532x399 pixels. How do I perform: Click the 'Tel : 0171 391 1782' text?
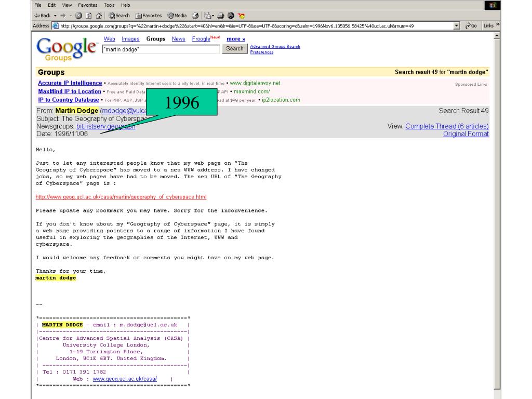point(74,372)
